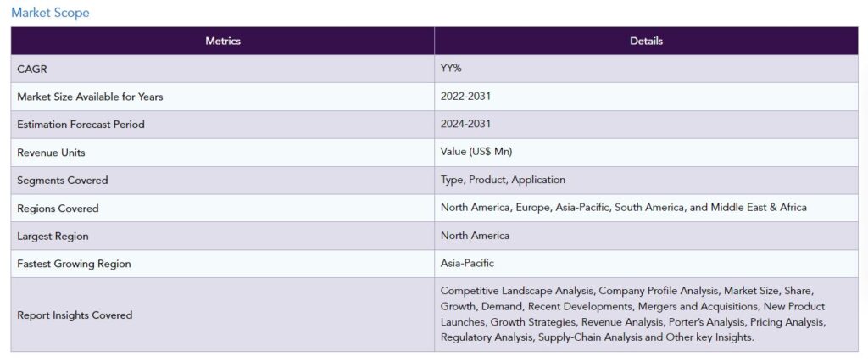Select the Market Size Available for Years label
The image size is (868, 362).
(90, 97)
